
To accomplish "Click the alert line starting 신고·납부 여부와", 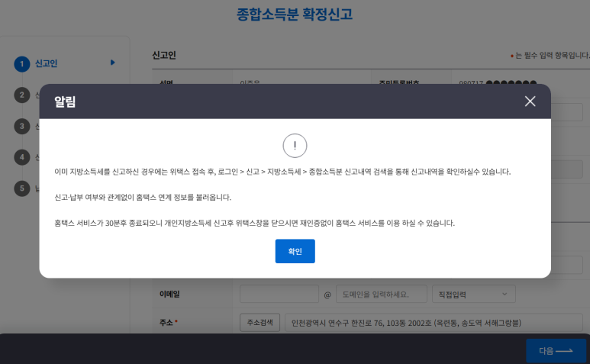I will click(x=143, y=198).
